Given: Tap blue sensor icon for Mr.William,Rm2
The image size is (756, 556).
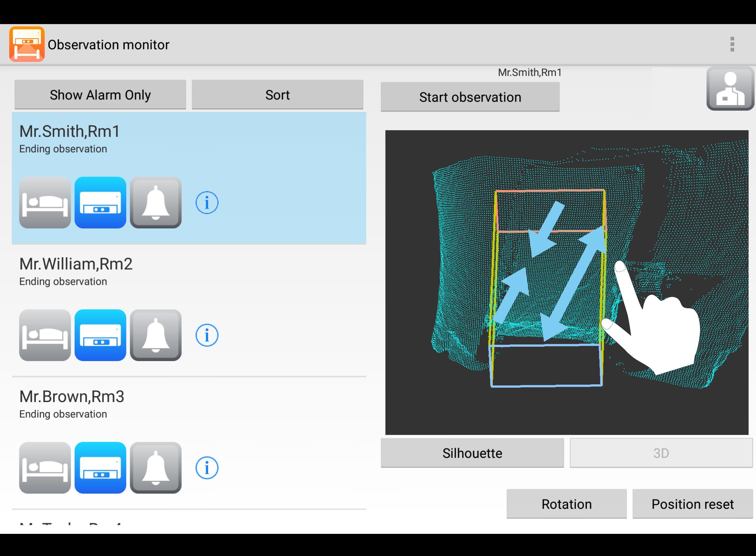Looking at the screenshot, I should point(100,335).
